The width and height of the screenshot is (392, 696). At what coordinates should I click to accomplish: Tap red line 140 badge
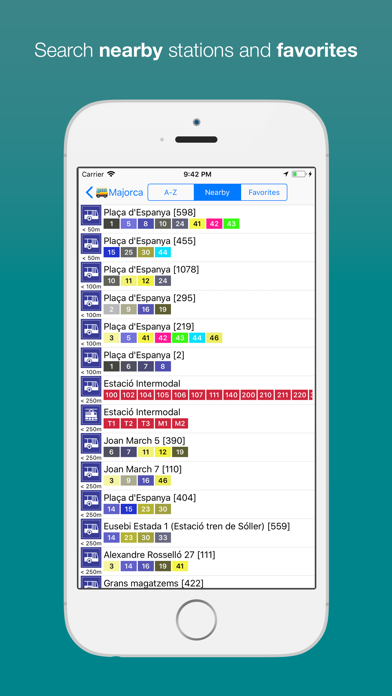(231, 395)
